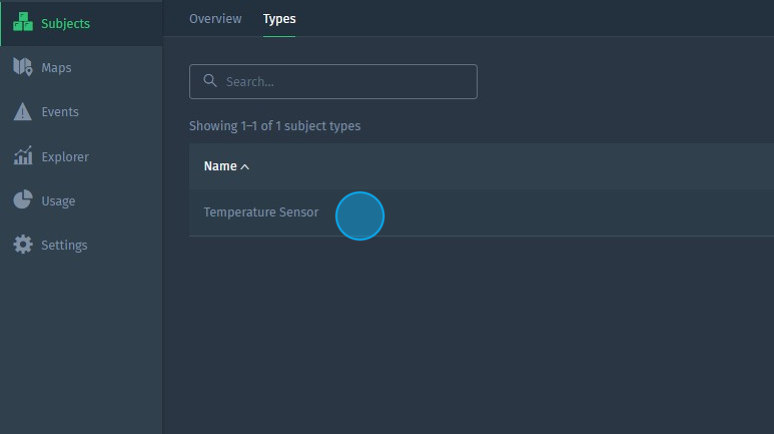Go to the Maps menu label

click(56, 68)
